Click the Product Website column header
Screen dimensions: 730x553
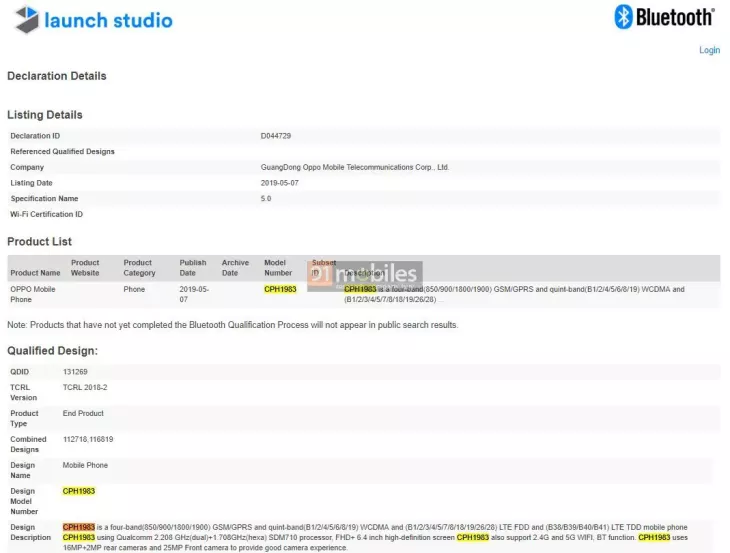[85, 268]
